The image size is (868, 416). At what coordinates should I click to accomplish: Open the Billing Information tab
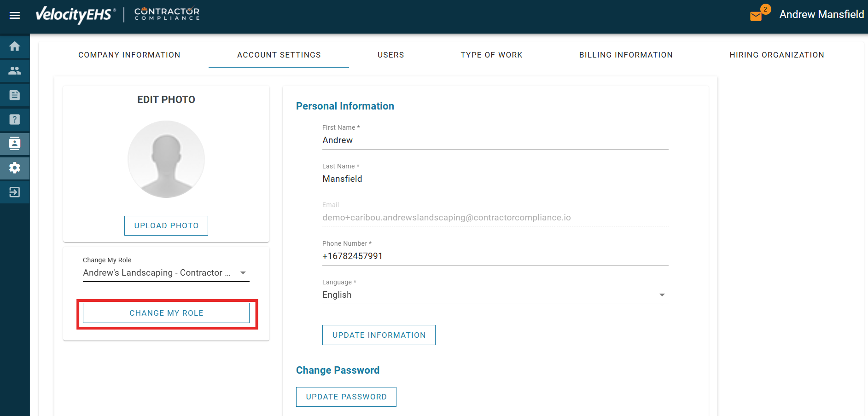click(626, 55)
